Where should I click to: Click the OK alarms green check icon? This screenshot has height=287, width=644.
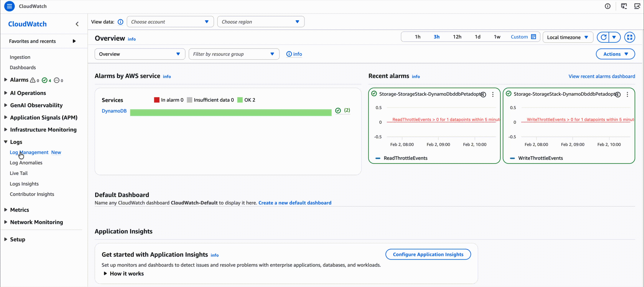[44, 80]
